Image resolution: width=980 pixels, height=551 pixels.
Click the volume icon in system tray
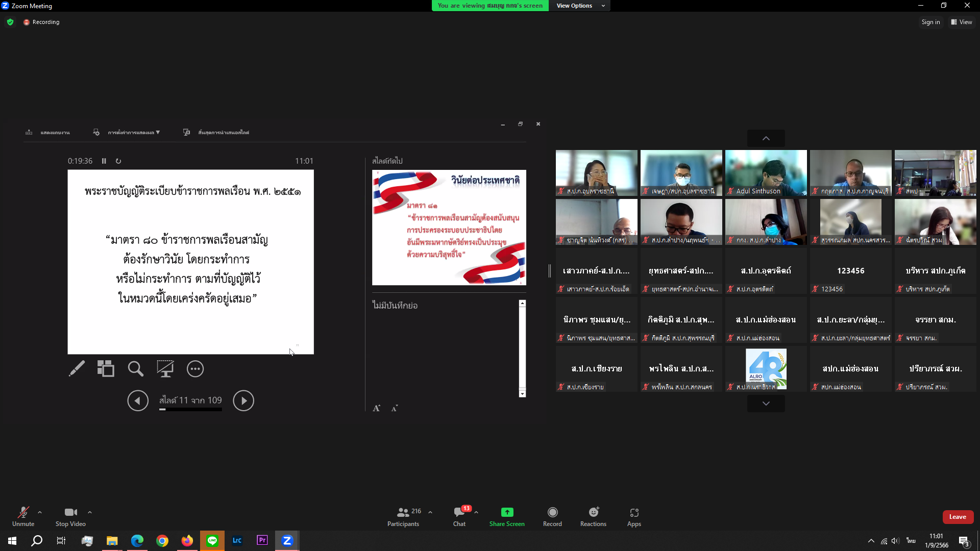(x=895, y=541)
